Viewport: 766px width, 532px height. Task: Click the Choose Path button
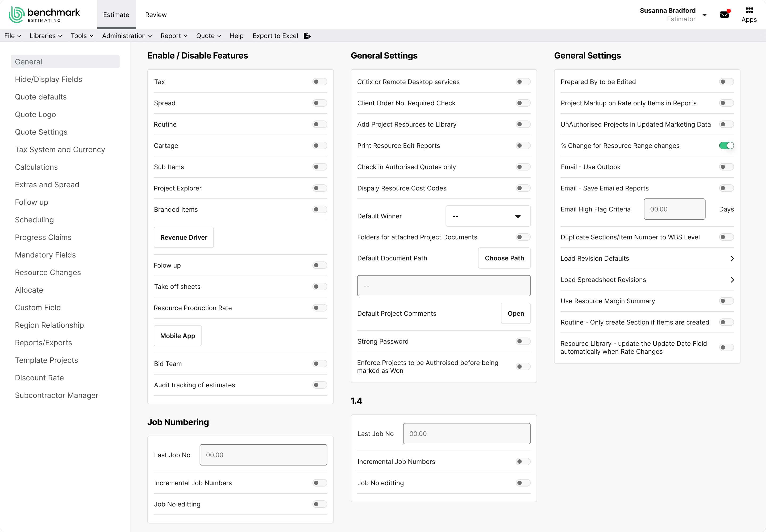(x=504, y=258)
